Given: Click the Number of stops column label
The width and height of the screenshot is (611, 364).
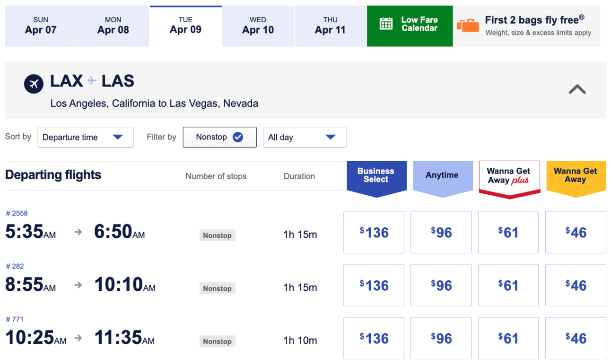Looking at the screenshot, I should [x=216, y=176].
